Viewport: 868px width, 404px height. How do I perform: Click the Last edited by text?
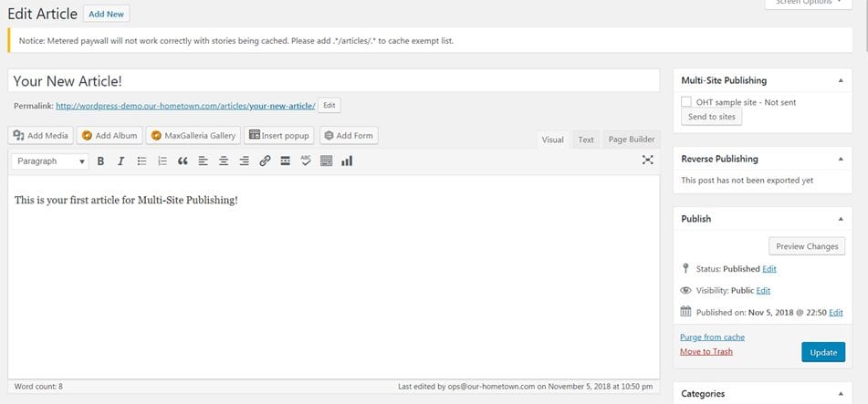pyautogui.click(x=526, y=387)
